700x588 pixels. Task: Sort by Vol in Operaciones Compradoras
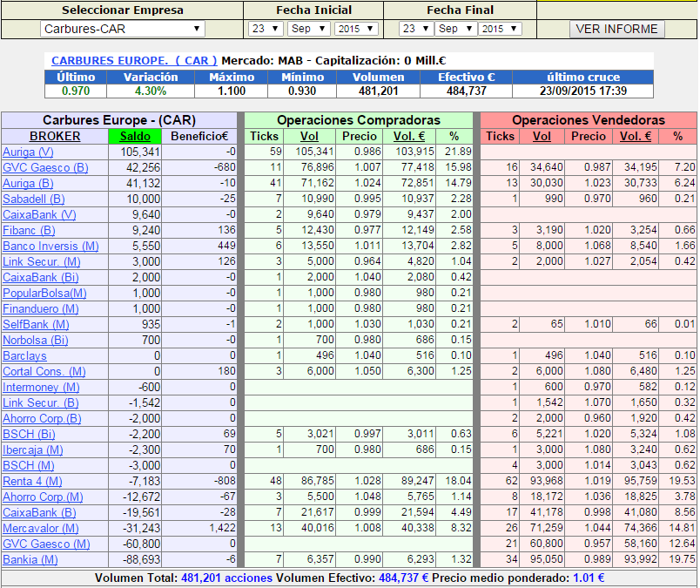click(309, 136)
